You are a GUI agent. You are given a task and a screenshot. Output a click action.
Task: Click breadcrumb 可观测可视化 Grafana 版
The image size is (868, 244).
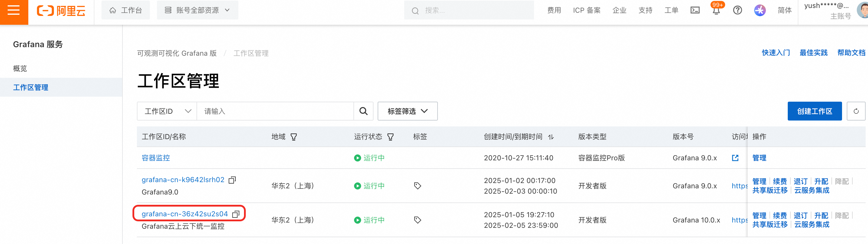[x=177, y=53]
